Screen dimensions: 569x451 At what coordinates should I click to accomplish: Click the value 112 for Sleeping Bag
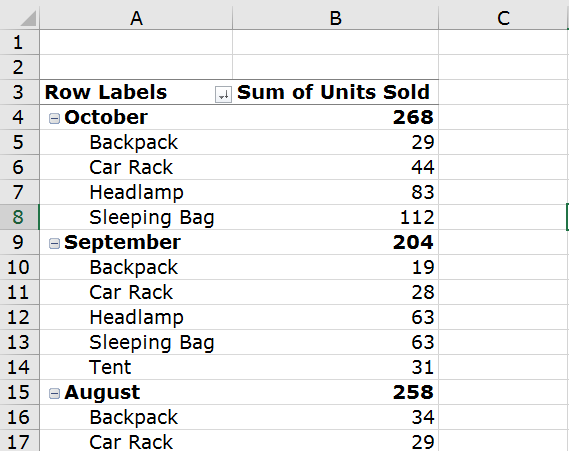[x=335, y=217]
